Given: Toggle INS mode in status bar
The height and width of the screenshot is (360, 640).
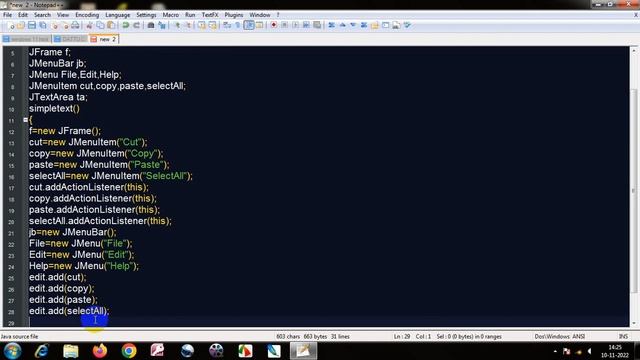Looking at the screenshot, I should (x=623, y=337).
